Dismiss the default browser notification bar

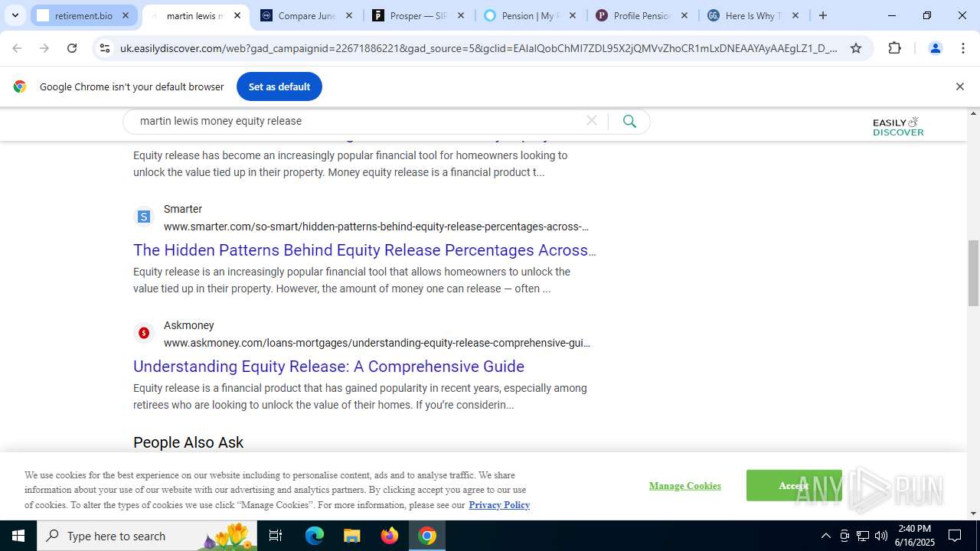pos(959,86)
